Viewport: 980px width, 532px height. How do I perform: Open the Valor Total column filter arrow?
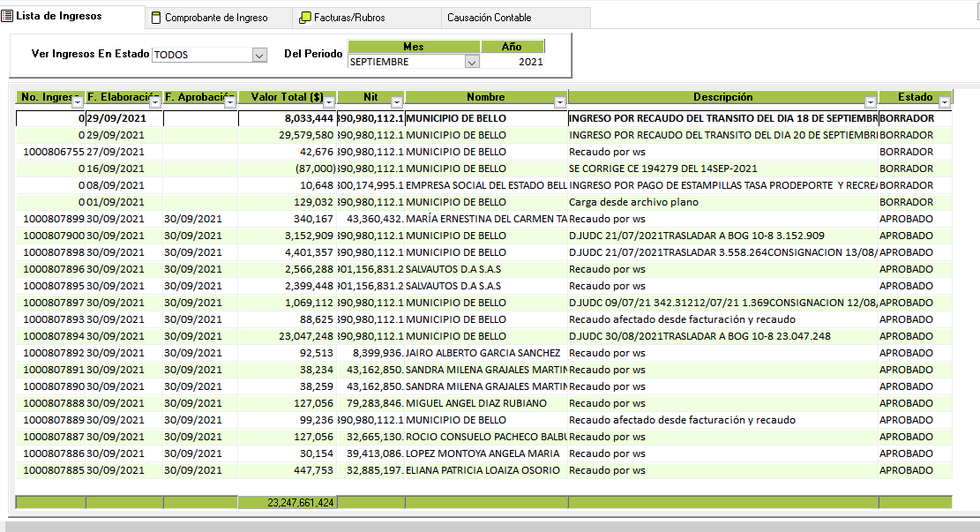[x=330, y=101]
